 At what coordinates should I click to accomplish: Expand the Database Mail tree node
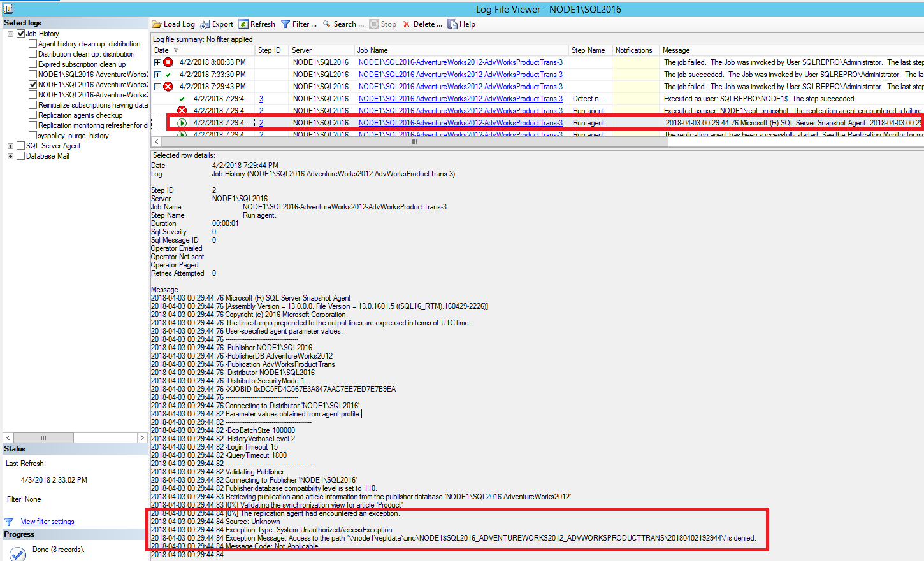pos(10,155)
